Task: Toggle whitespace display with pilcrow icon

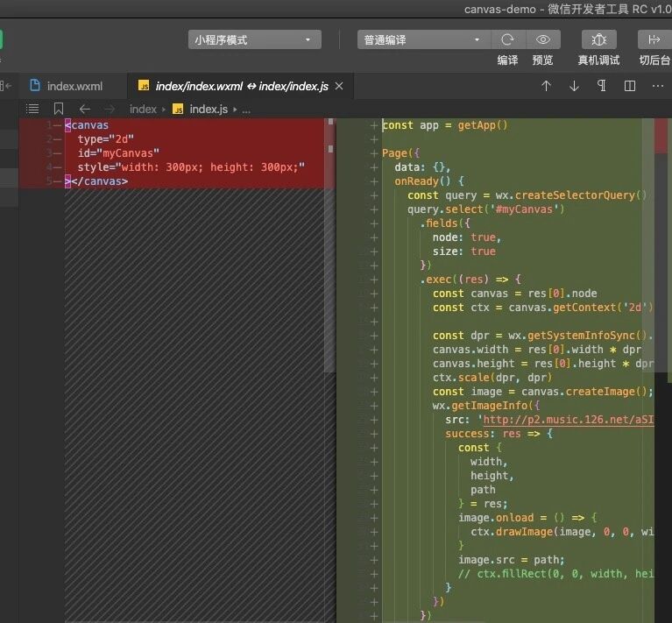Action: click(602, 86)
